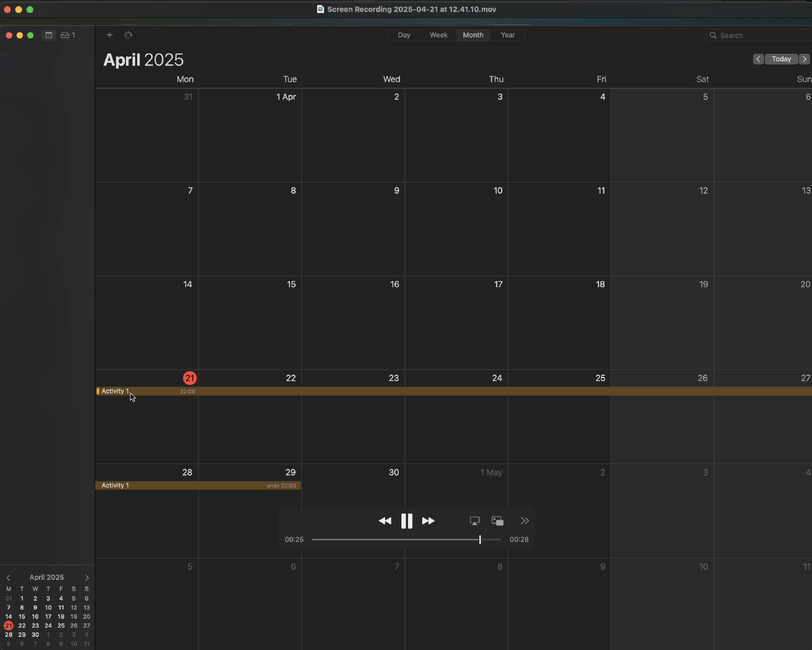Open the AirPlay icon in player
This screenshot has height=650, width=812.
[475, 521]
